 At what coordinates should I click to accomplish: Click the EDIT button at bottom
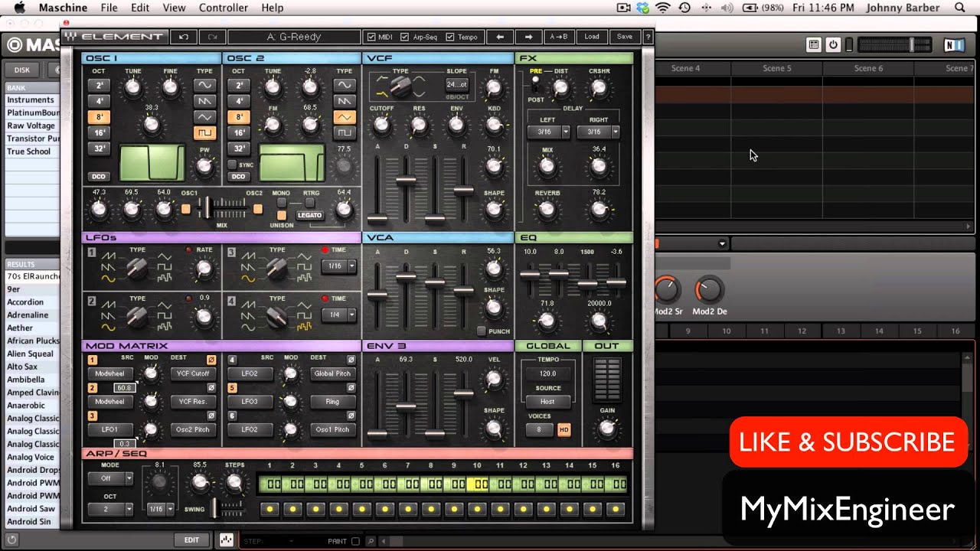[191, 540]
